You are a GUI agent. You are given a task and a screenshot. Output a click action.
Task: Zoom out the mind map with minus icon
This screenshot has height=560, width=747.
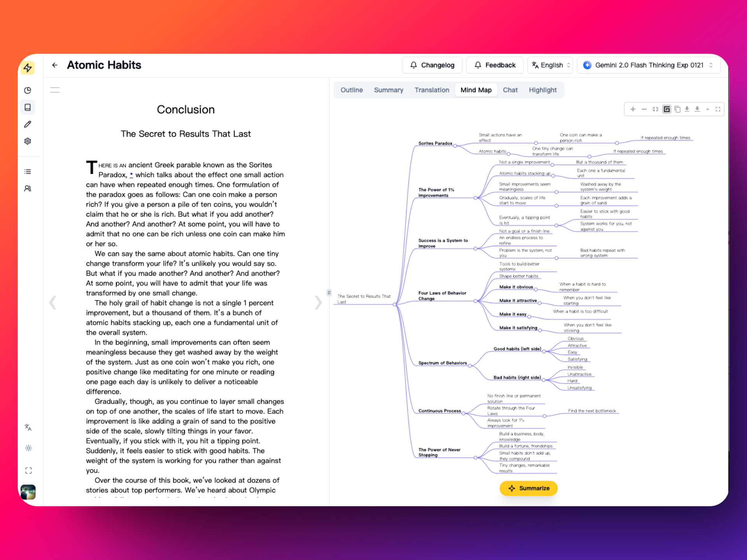coord(644,109)
